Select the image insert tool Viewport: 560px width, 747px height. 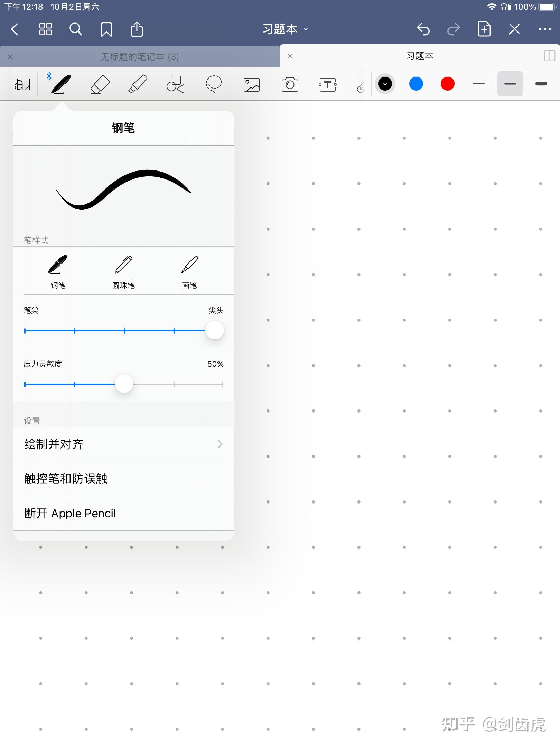point(252,85)
